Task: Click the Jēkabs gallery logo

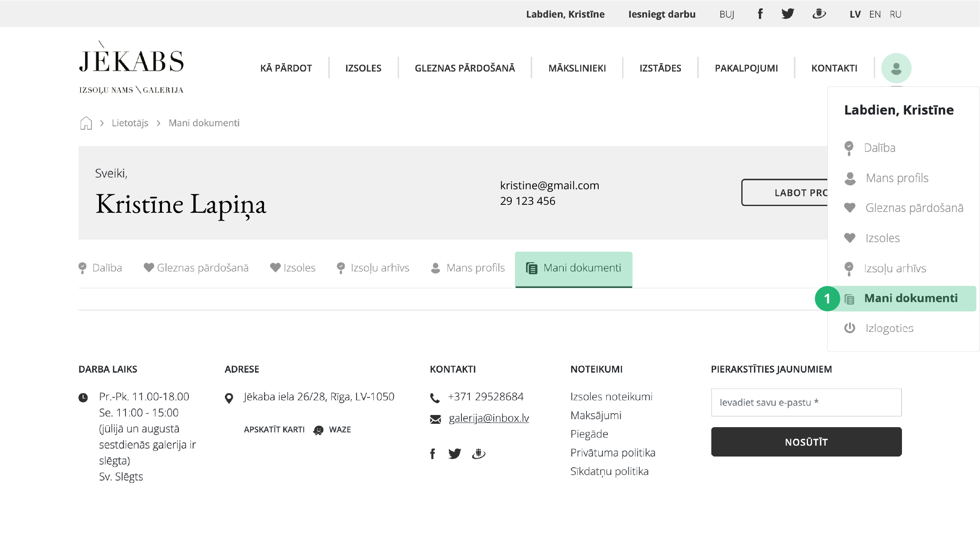Action: [x=131, y=68]
